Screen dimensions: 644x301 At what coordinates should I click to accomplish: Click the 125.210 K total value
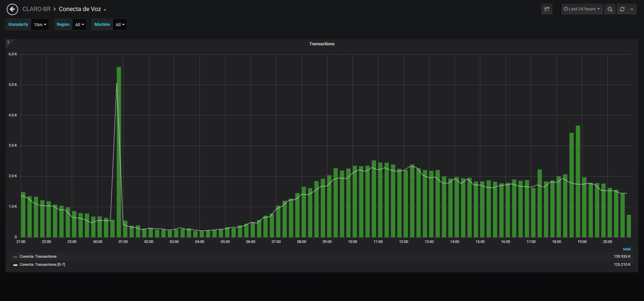coord(622,265)
